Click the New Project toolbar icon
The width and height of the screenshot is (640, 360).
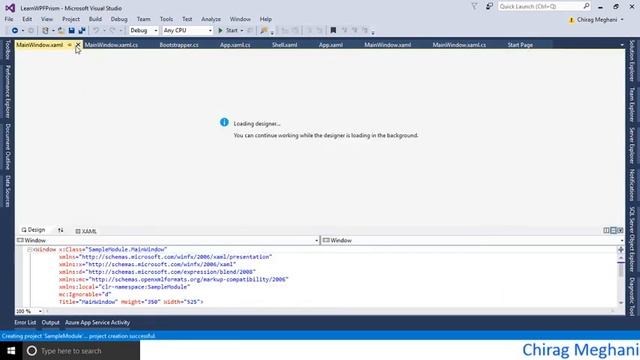tap(45, 31)
